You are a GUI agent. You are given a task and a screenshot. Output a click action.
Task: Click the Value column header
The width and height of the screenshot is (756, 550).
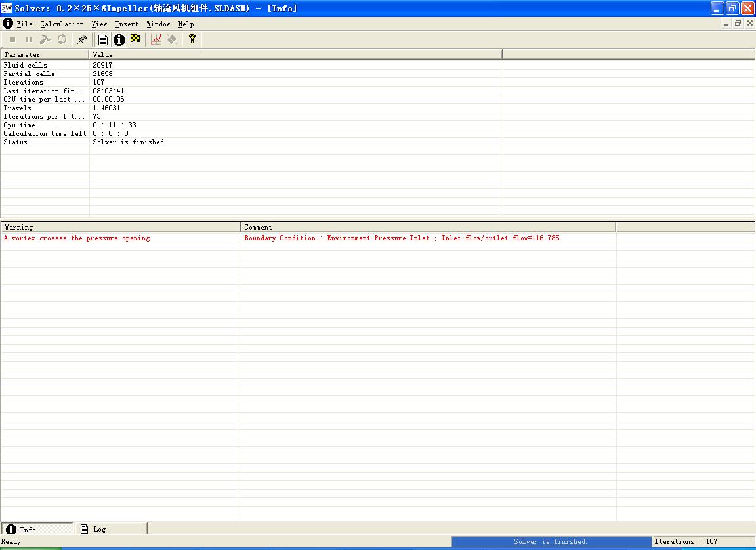click(295, 54)
